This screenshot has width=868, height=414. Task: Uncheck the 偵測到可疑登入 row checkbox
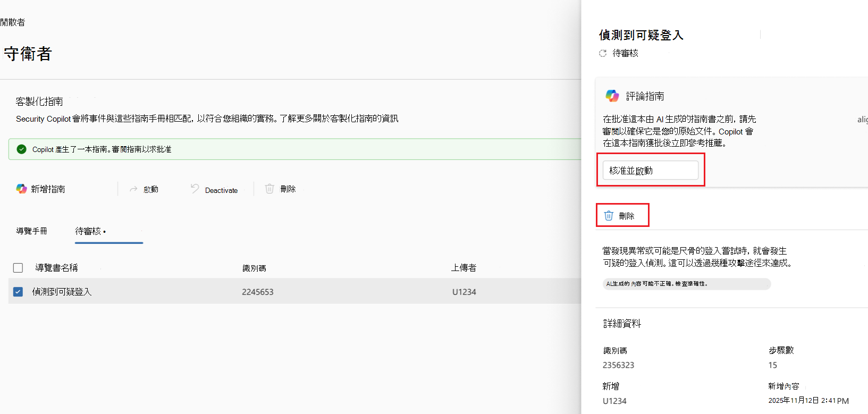(x=18, y=292)
